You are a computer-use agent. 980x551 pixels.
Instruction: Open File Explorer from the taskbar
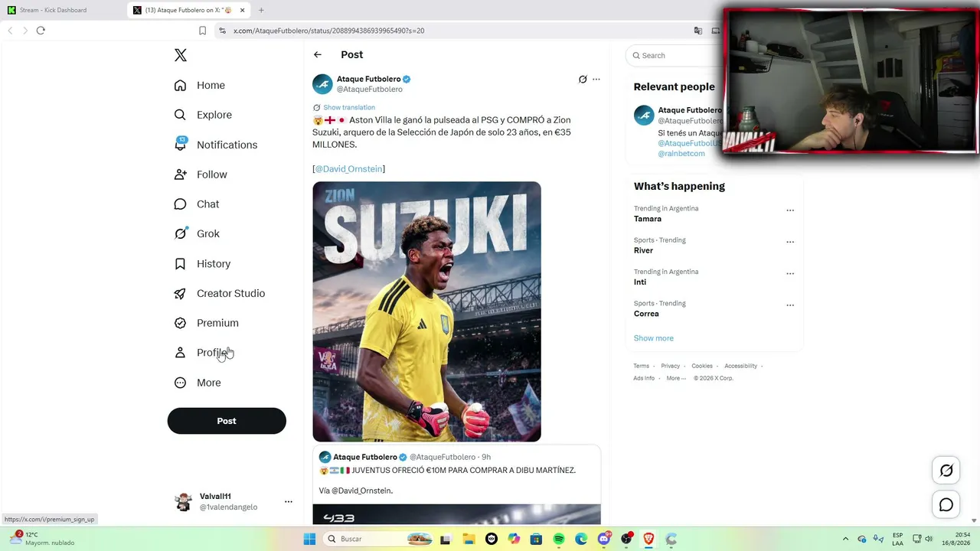pyautogui.click(x=469, y=539)
